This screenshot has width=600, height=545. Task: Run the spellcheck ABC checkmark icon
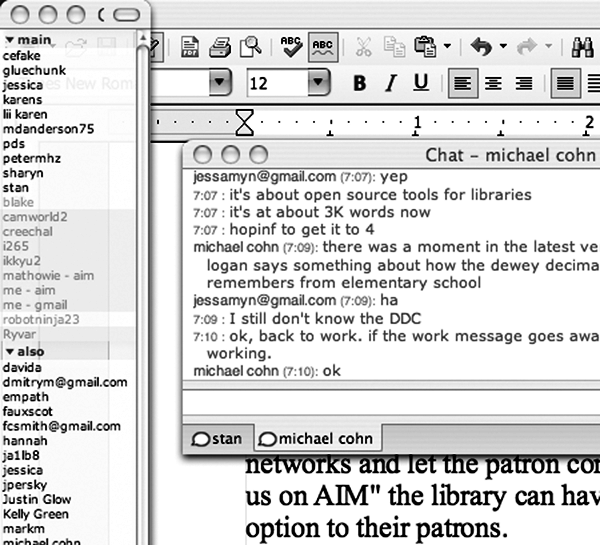pyautogui.click(x=291, y=45)
